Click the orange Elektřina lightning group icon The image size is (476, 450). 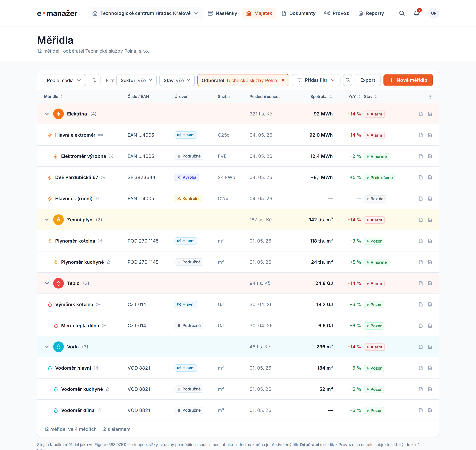click(59, 114)
